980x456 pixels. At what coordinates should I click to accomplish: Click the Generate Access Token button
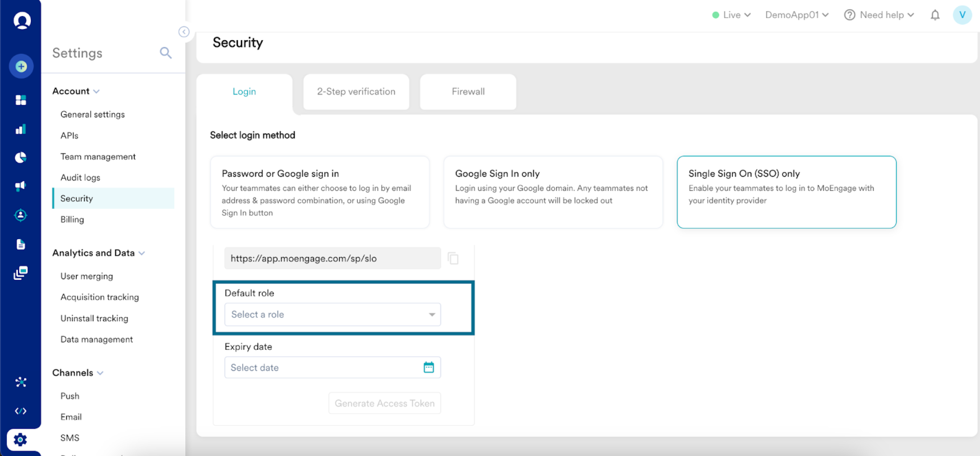(x=384, y=403)
